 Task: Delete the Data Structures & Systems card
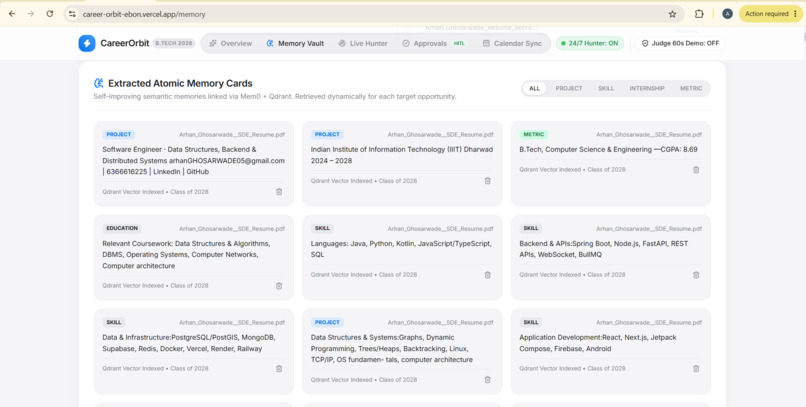pyautogui.click(x=487, y=380)
